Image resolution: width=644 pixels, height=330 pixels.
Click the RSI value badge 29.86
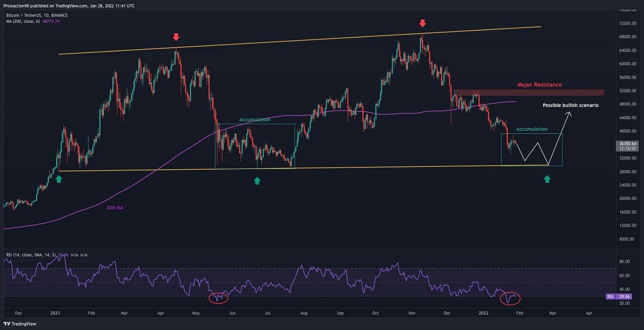(623, 296)
